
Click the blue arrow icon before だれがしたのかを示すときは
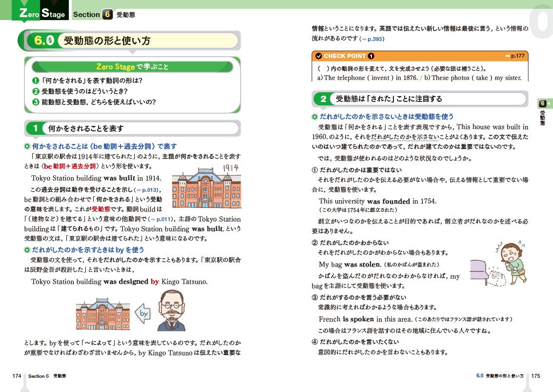[27, 250]
